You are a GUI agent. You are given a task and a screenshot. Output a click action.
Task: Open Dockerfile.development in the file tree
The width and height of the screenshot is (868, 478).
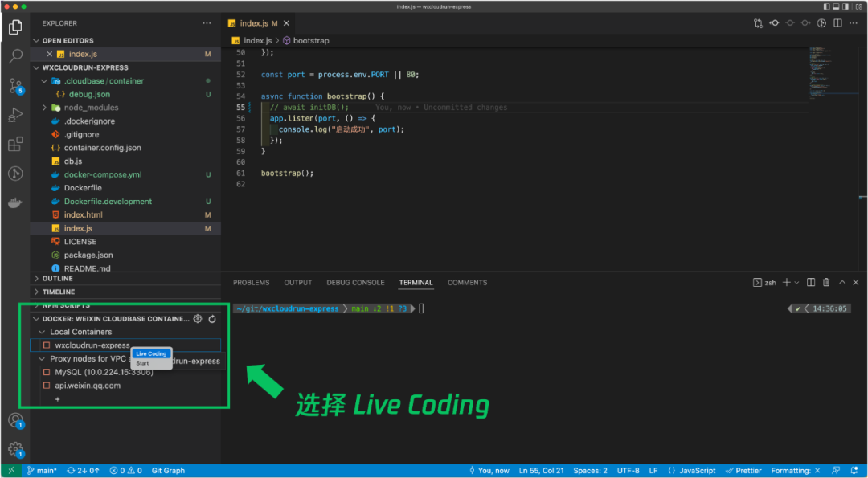click(x=108, y=202)
